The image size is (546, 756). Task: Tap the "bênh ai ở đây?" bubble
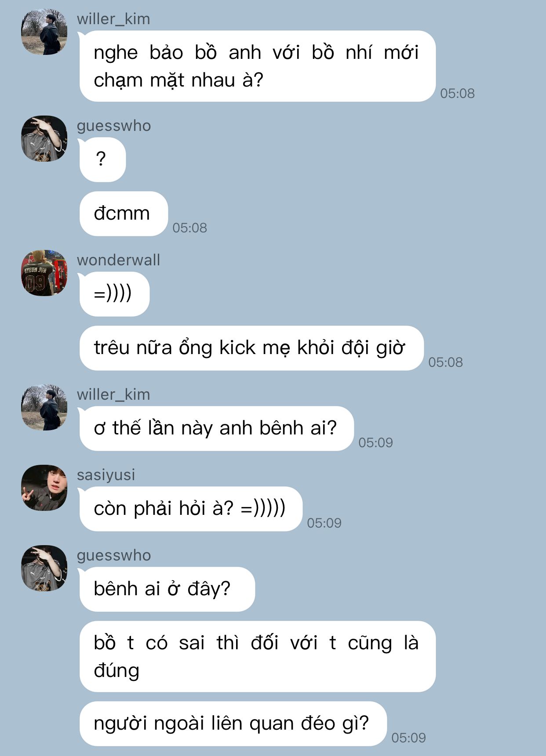coord(167,589)
